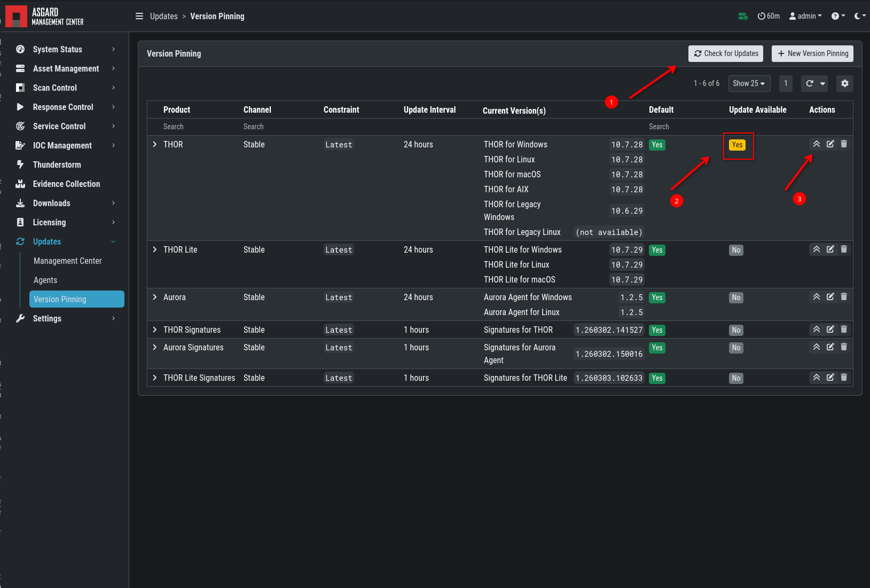Click the Update Interval column header
The image size is (870, 588).
(430, 109)
